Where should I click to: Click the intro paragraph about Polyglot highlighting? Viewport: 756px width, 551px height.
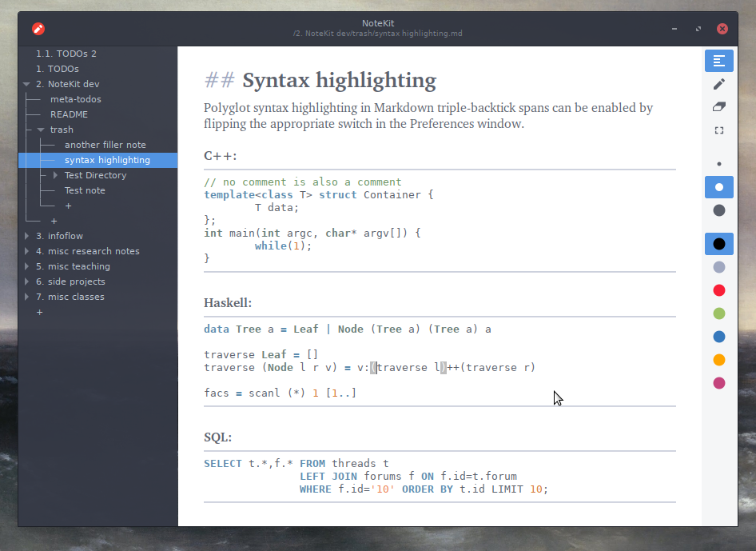click(x=428, y=116)
